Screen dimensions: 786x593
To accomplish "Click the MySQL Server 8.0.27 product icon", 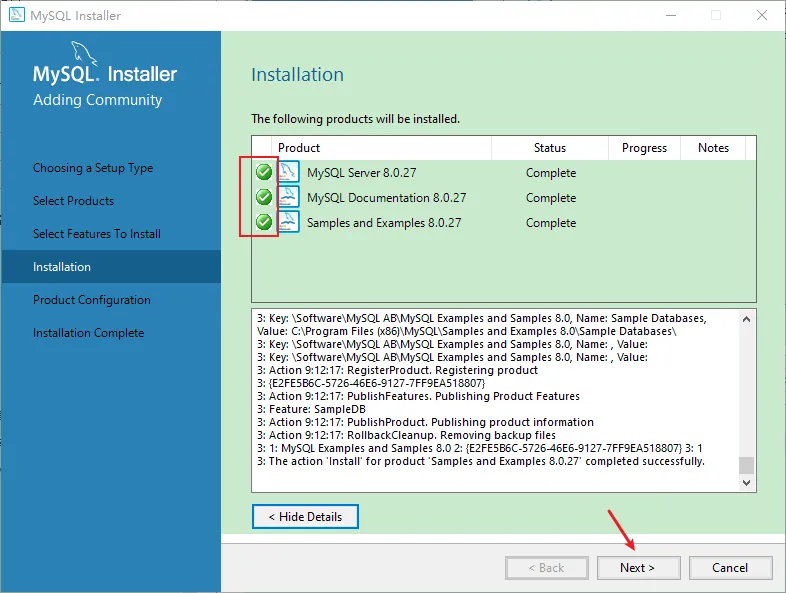I will coord(289,172).
